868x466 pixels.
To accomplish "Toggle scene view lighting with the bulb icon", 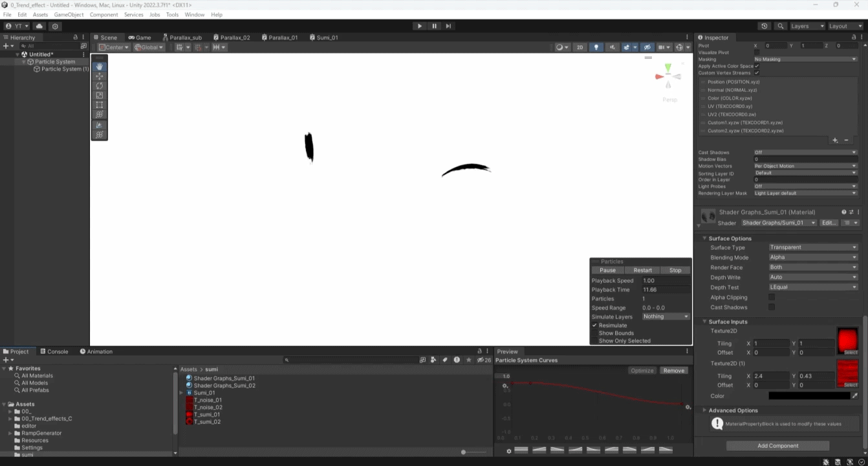I will (595, 47).
